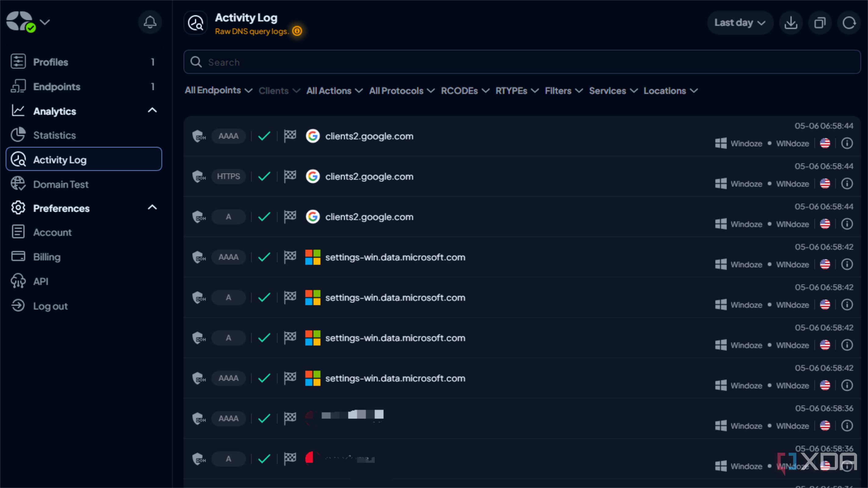Collapse the Analytics section
This screenshot has width=868, height=488.
coord(152,110)
